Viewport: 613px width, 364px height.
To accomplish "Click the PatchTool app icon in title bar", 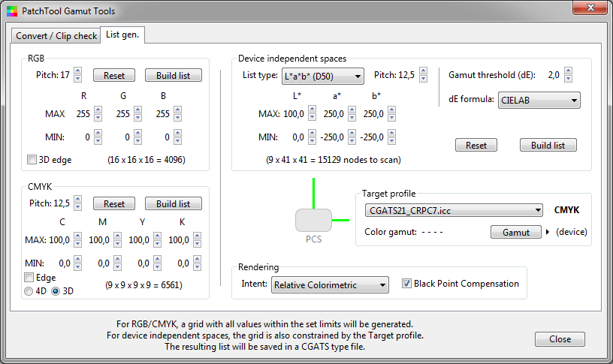I will pyautogui.click(x=11, y=11).
